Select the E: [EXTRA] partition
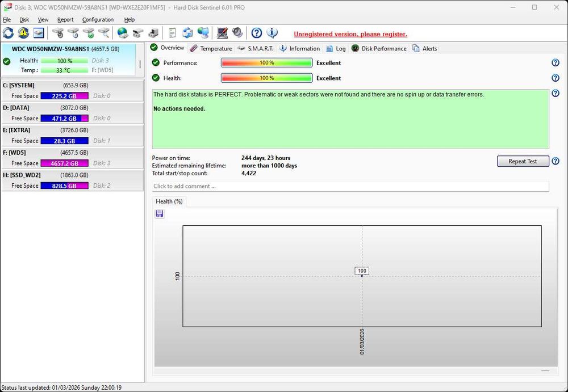Screen dimensions: 568x392 72,136
